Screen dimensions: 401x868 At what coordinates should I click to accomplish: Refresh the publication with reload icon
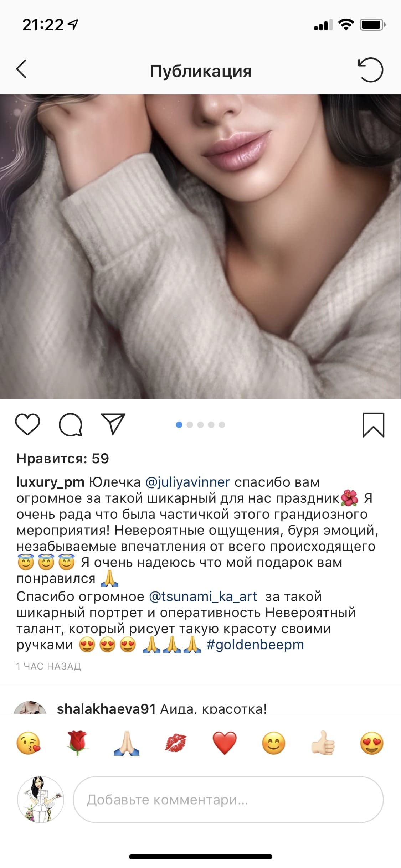pos(370,69)
